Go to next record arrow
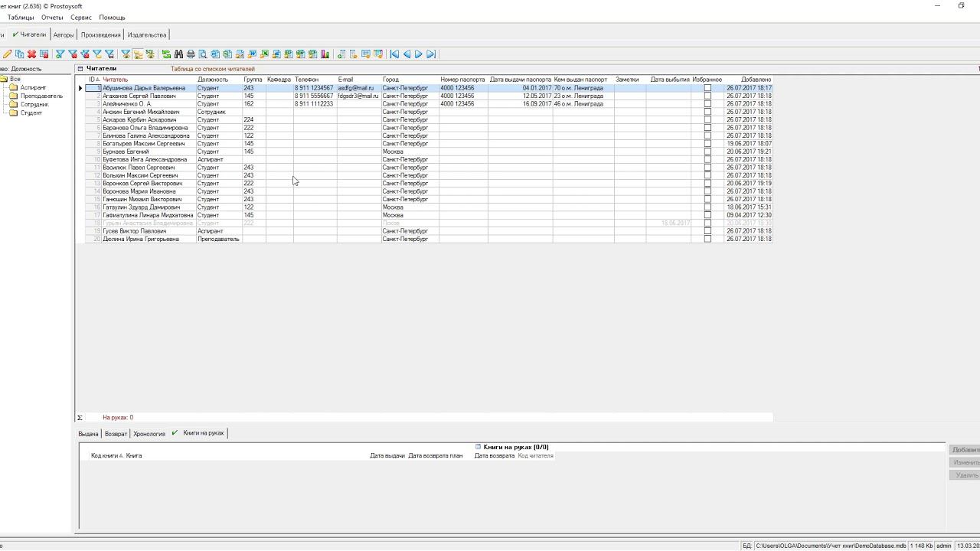The image size is (980, 551). [x=419, y=54]
